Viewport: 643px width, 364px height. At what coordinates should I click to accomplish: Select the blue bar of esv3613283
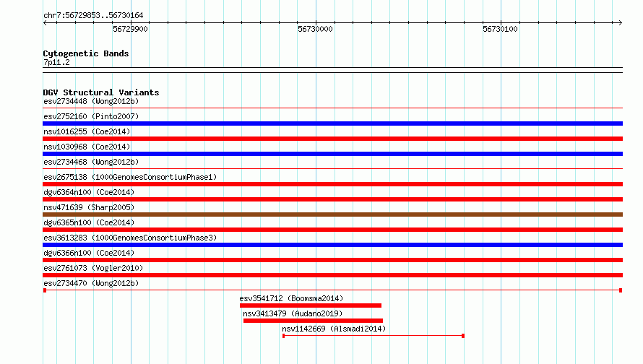point(332,245)
